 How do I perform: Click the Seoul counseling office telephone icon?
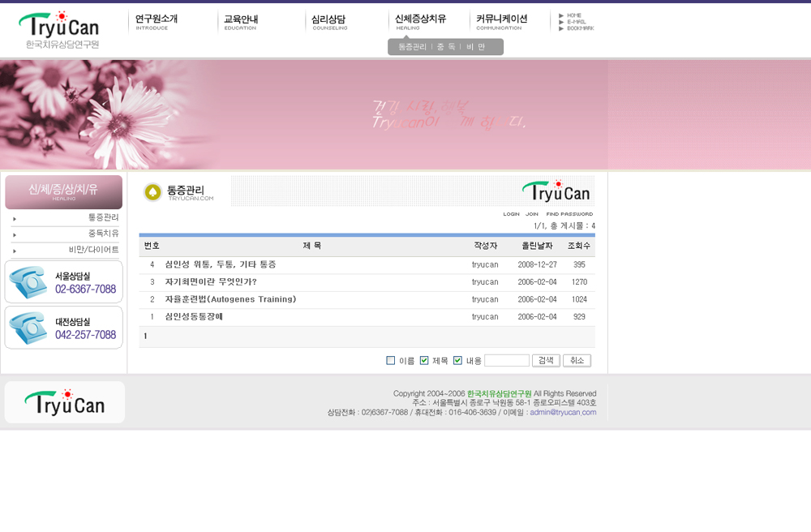click(28, 282)
